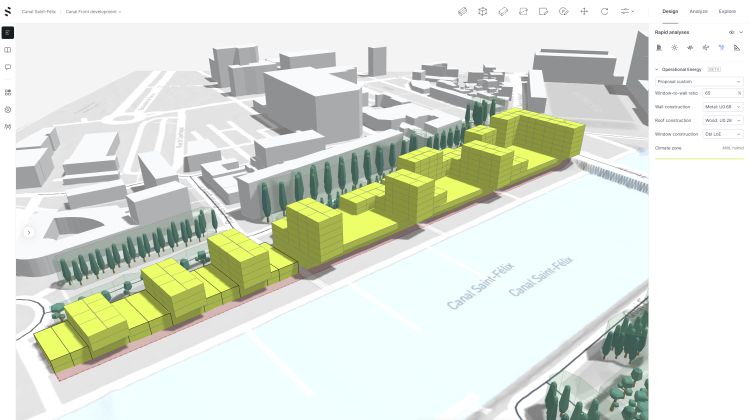Screen dimensions: 750x420
Task: Click the rotate tool icon
Action: click(x=605, y=11)
